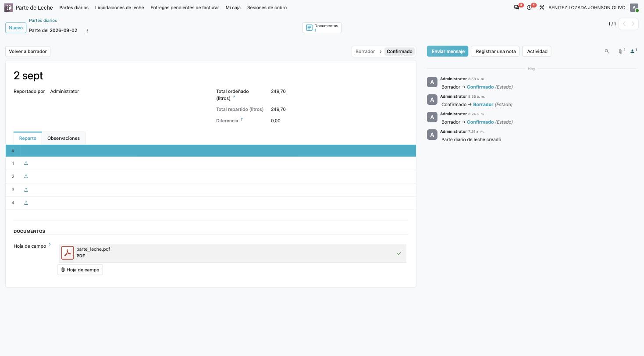Click the Enviar mensaje button
This screenshot has width=644, height=356.
[448, 51]
